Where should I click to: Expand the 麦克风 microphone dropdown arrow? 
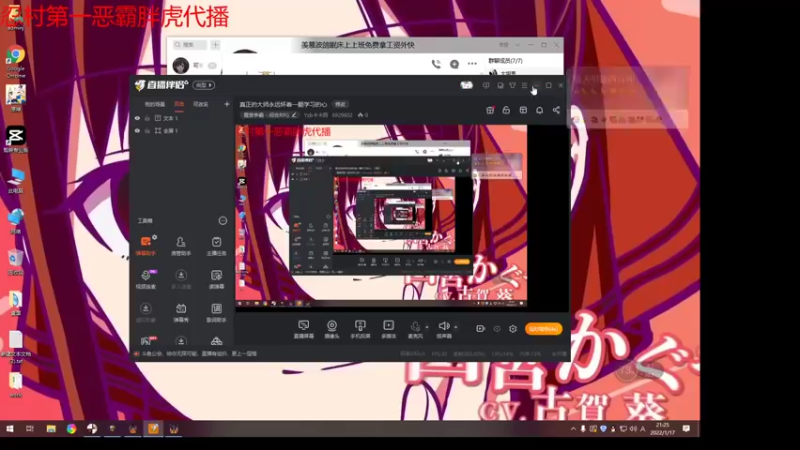427,327
